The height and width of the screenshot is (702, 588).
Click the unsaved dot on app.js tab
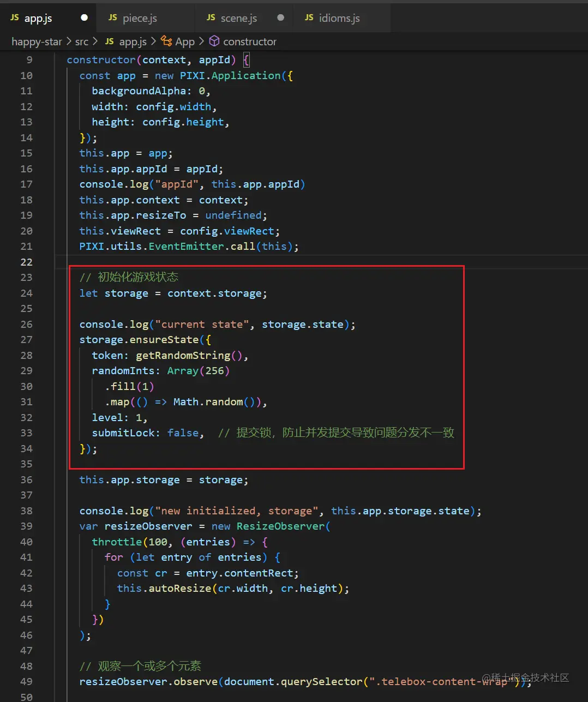coord(84,17)
